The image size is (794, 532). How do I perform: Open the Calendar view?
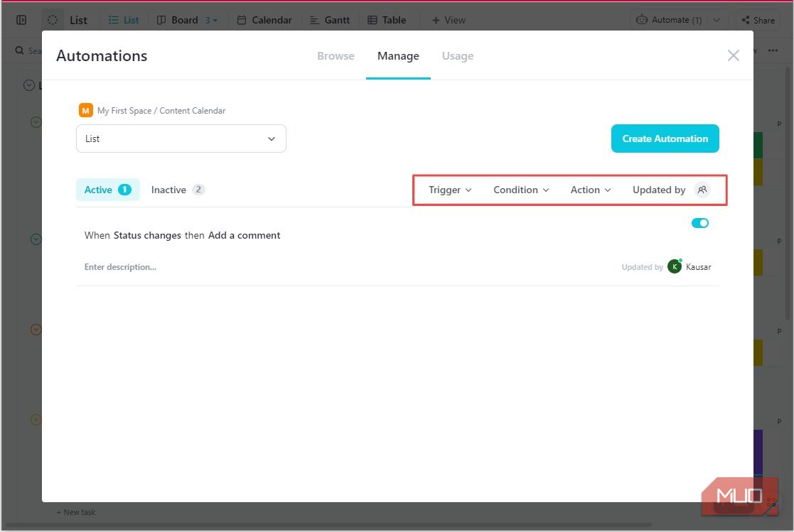(264, 20)
